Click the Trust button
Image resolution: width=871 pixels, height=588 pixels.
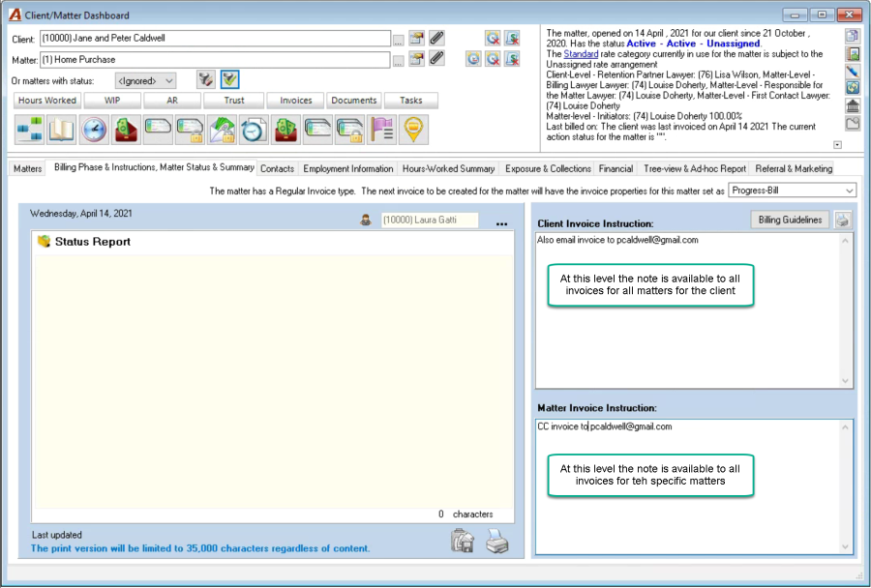[x=234, y=101]
